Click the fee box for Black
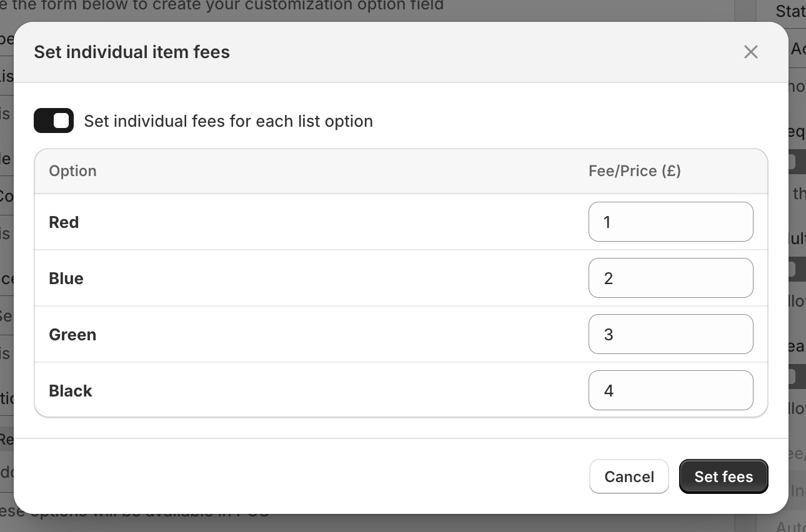Screen dimensions: 806x532 [x=670, y=390]
